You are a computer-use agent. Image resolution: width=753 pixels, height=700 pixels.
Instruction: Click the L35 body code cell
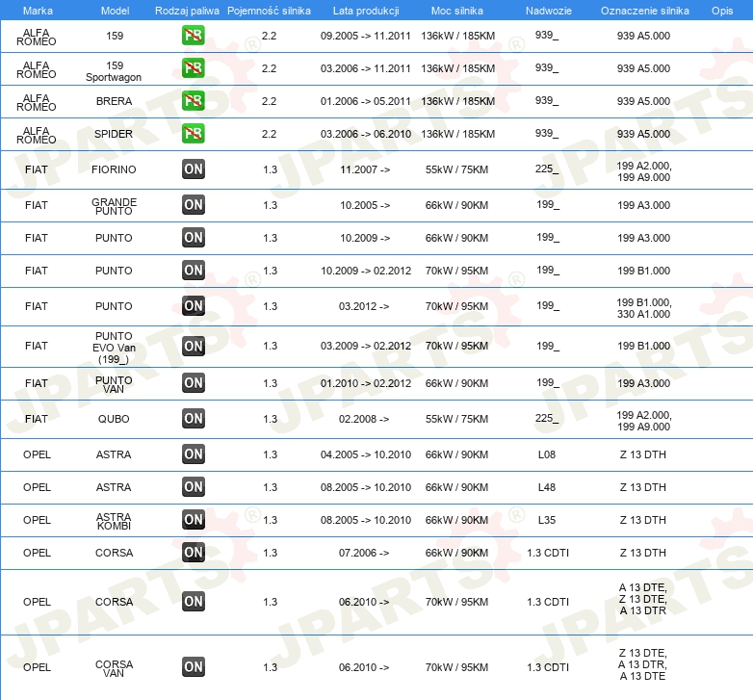pos(547,520)
